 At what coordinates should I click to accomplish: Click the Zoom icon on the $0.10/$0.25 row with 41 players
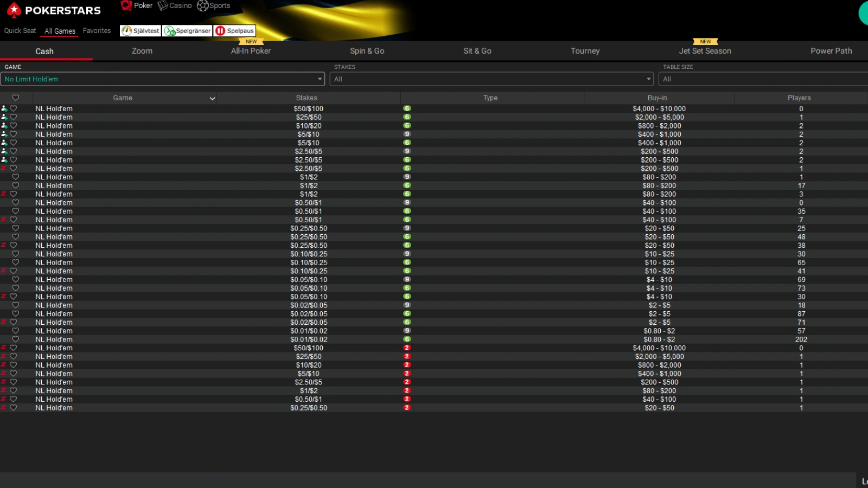[x=4, y=271]
